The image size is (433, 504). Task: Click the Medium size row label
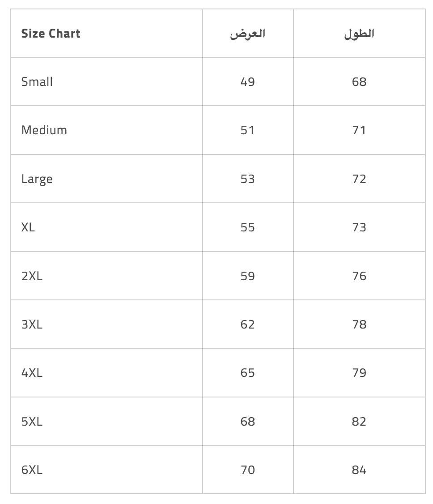(44, 130)
